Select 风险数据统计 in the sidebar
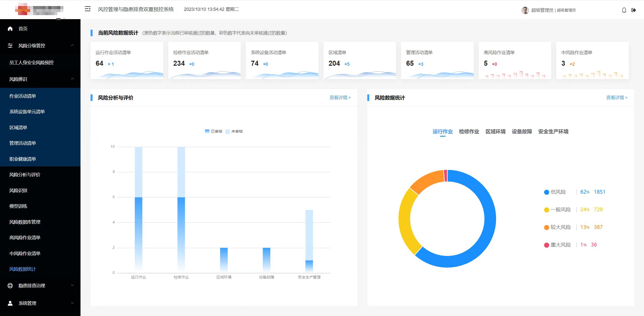644x316 pixels. pyautogui.click(x=40, y=269)
